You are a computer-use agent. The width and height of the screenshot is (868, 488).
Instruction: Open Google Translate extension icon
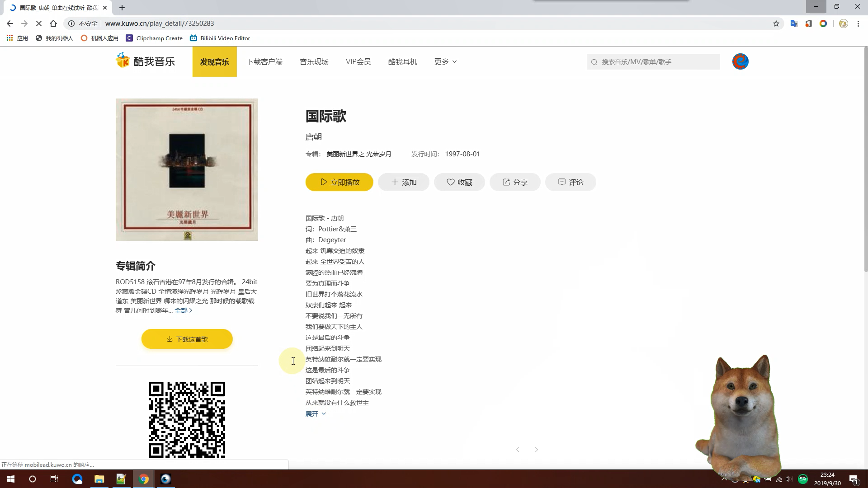pos(794,23)
